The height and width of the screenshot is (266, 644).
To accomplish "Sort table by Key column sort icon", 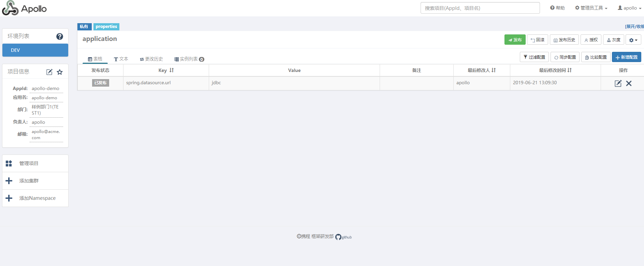I will click(x=172, y=70).
